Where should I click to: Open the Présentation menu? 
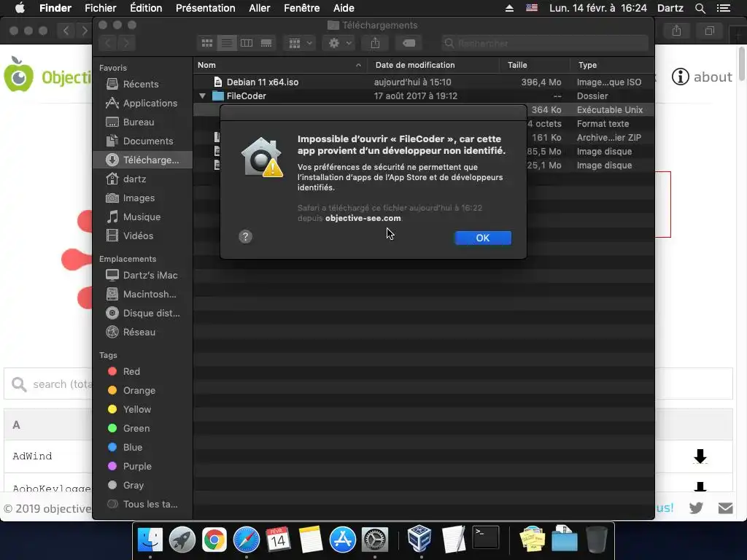pyautogui.click(x=205, y=8)
